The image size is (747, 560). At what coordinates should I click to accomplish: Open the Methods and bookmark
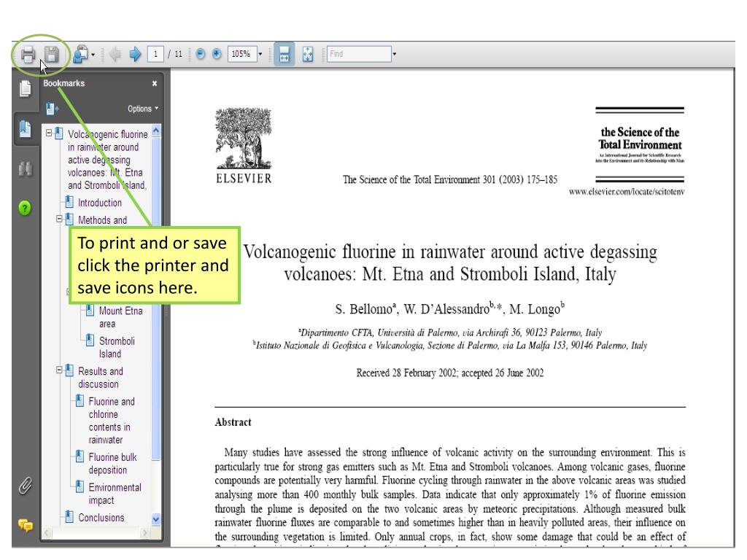(x=102, y=220)
